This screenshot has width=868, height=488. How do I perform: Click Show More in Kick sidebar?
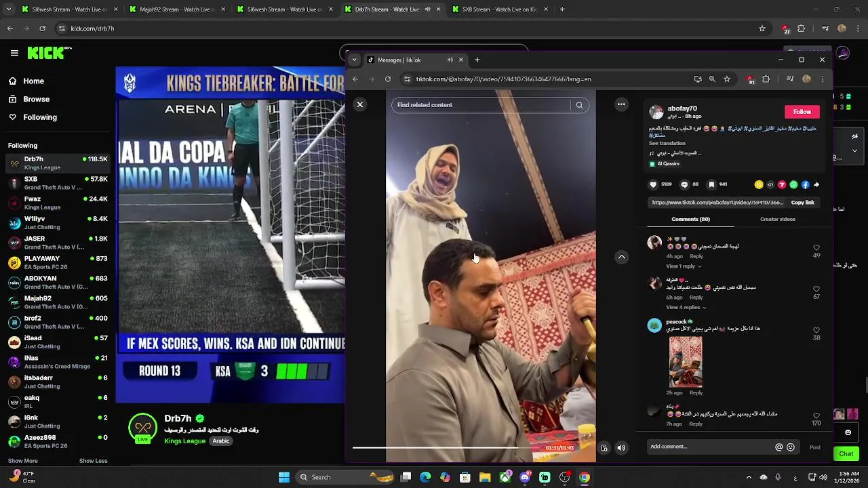22,461
